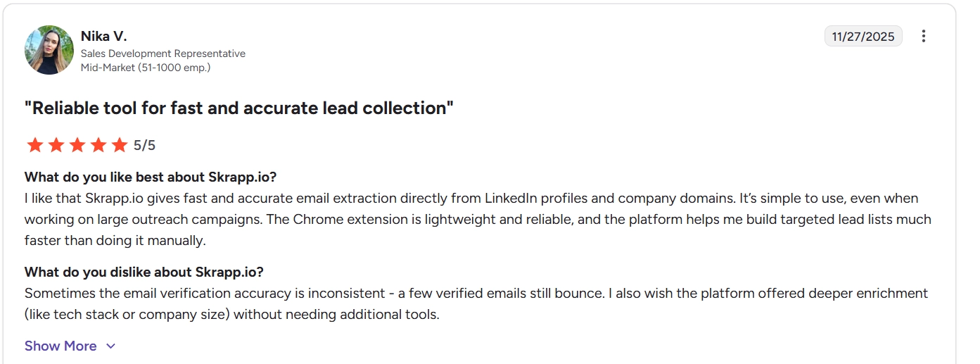The height and width of the screenshot is (364, 980).
Task: Click the tech stack or company size parenthetical
Action: [127, 315]
